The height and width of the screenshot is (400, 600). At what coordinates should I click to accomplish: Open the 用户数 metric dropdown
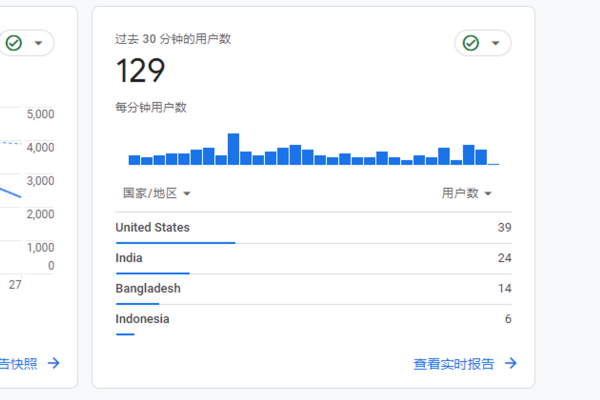[x=466, y=193]
